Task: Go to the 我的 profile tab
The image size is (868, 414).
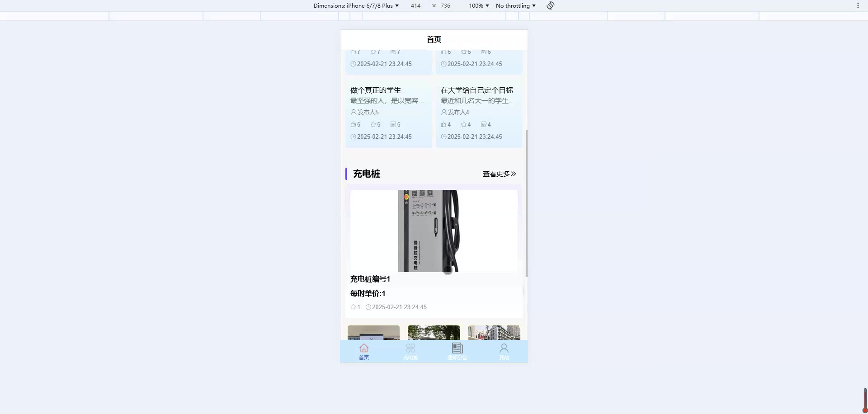Action: [504, 352]
